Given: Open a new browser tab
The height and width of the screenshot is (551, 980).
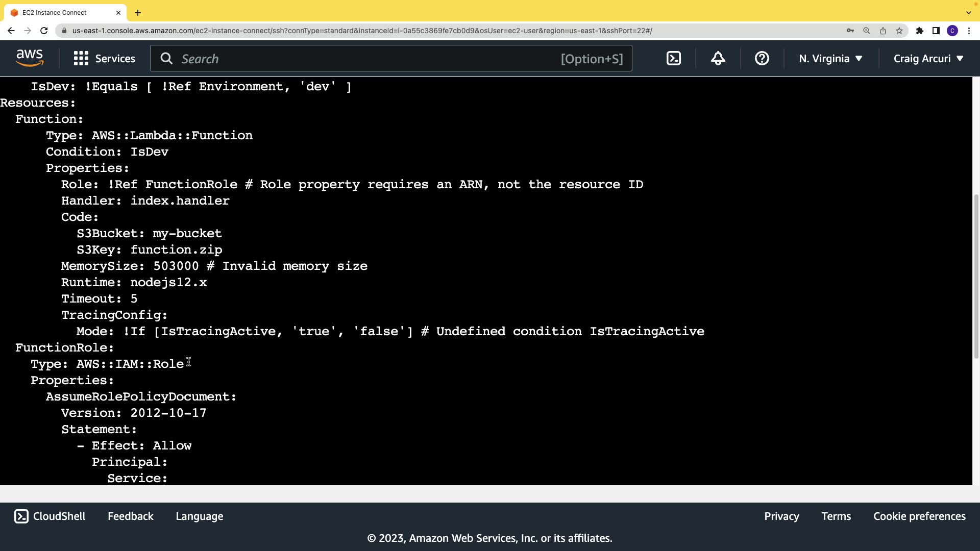Looking at the screenshot, I should [138, 12].
